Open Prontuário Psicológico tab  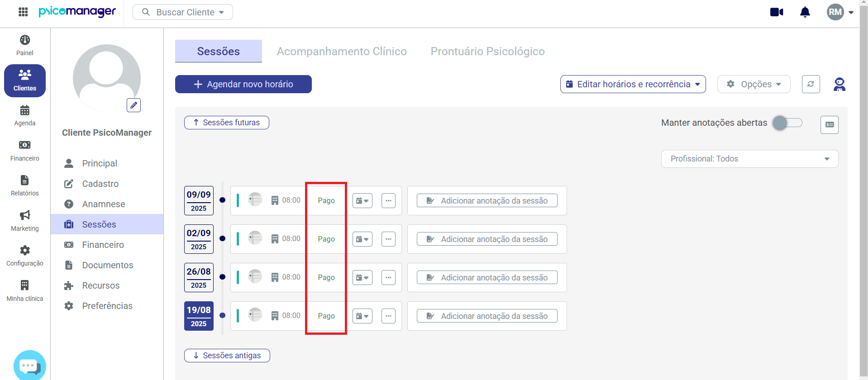point(487,51)
